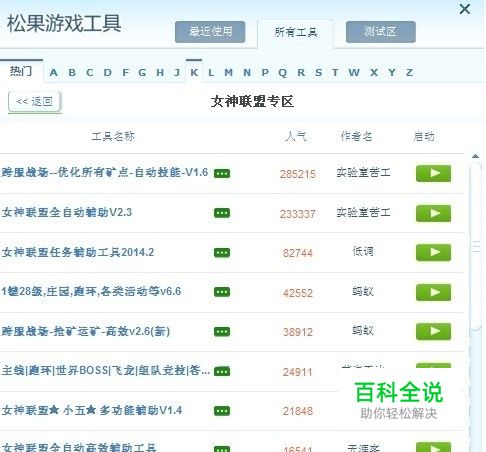This screenshot has width=486, height=452.
Task: Launch 跨服战场--优化所有矿点 V1.6 tool
Action: (433, 173)
